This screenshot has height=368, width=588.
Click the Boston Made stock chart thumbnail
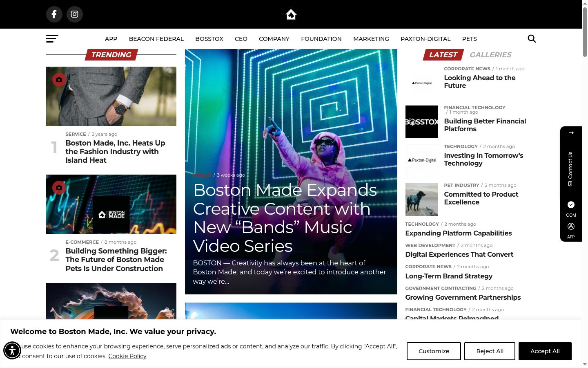pos(111,204)
